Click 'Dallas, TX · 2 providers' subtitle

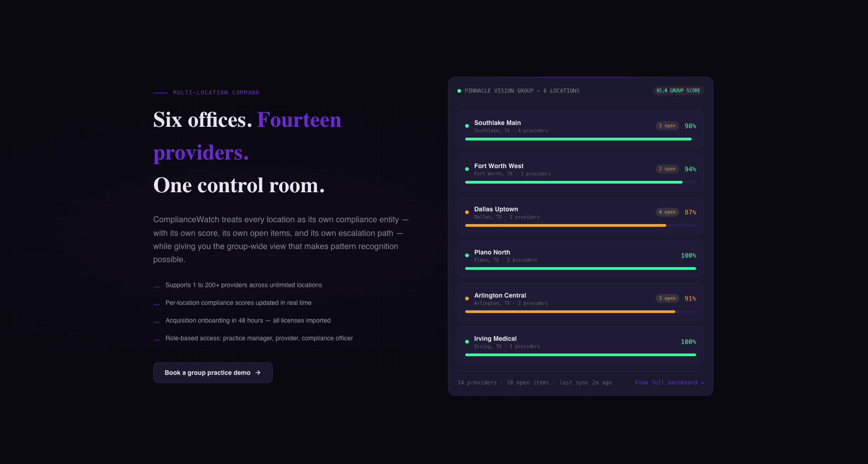tap(507, 217)
